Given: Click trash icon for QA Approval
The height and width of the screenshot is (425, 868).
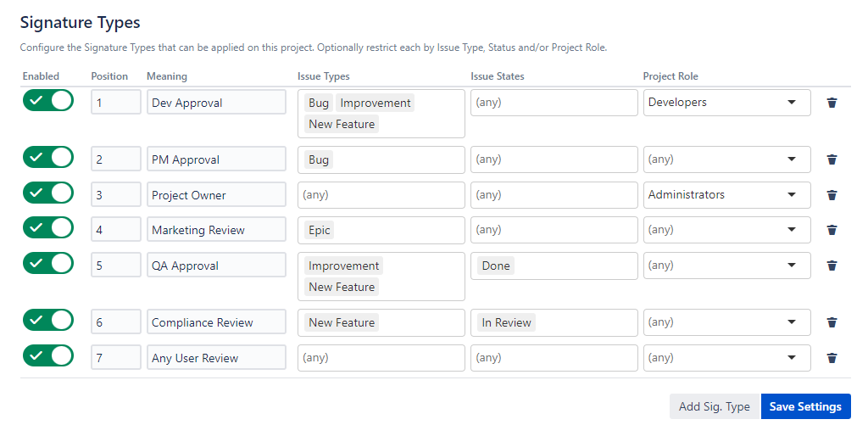Looking at the screenshot, I should tap(832, 266).
